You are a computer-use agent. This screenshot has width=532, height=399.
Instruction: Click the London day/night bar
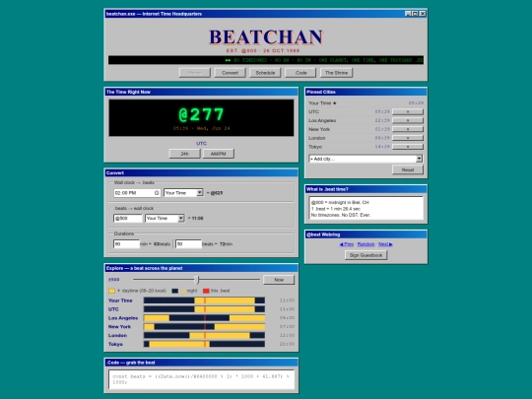(x=204, y=335)
